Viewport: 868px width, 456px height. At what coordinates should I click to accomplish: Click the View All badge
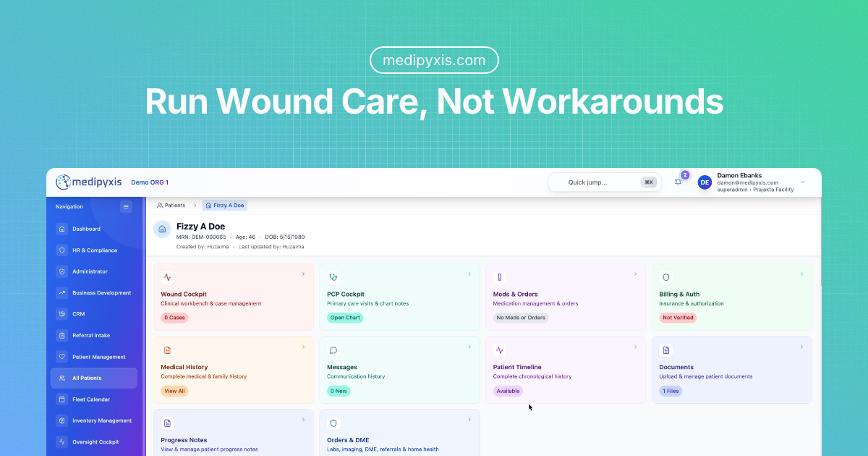[x=174, y=391]
